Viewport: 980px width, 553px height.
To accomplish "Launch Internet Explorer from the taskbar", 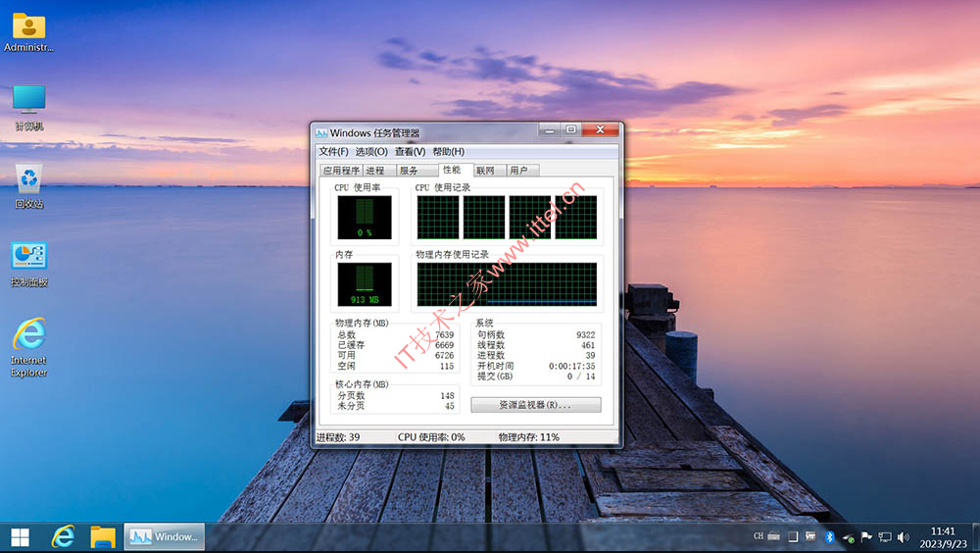I will (63, 537).
